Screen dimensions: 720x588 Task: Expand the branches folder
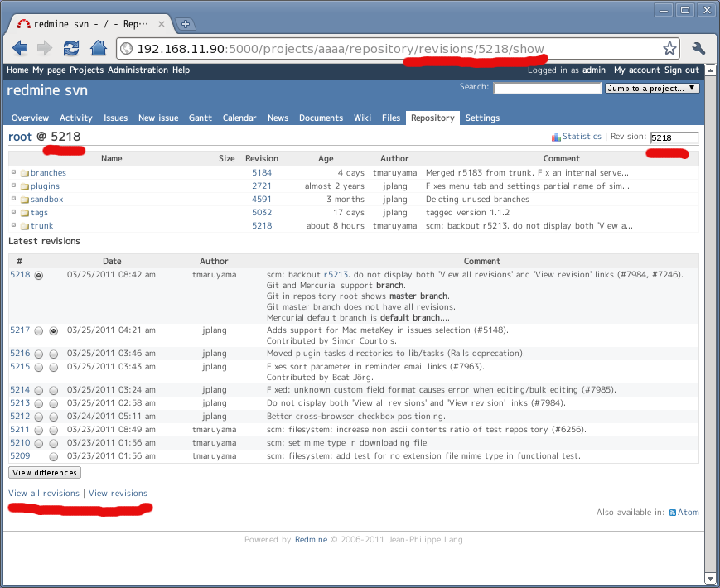[x=14, y=172]
